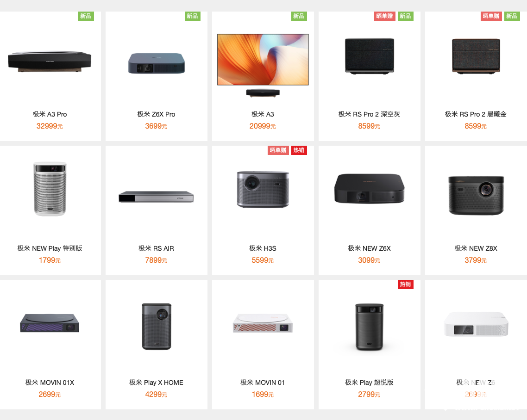Open the 极米 A3 Pro product image
The height and width of the screenshot is (420, 527).
(x=50, y=62)
